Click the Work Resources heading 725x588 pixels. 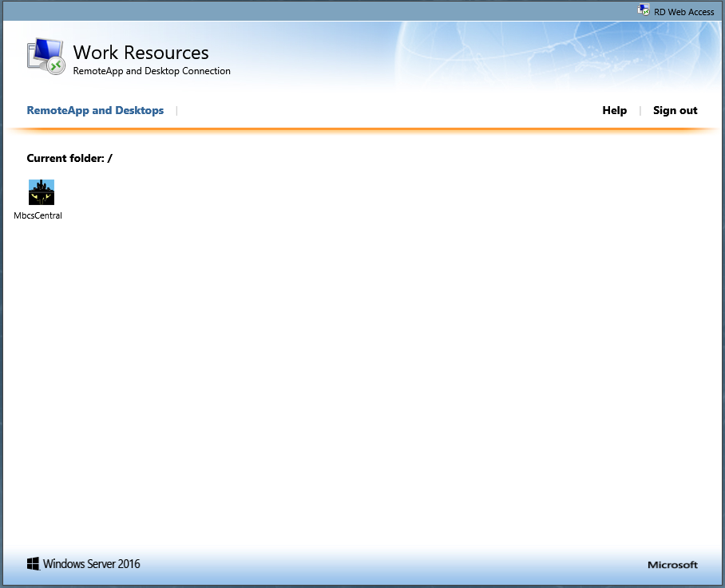point(141,53)
